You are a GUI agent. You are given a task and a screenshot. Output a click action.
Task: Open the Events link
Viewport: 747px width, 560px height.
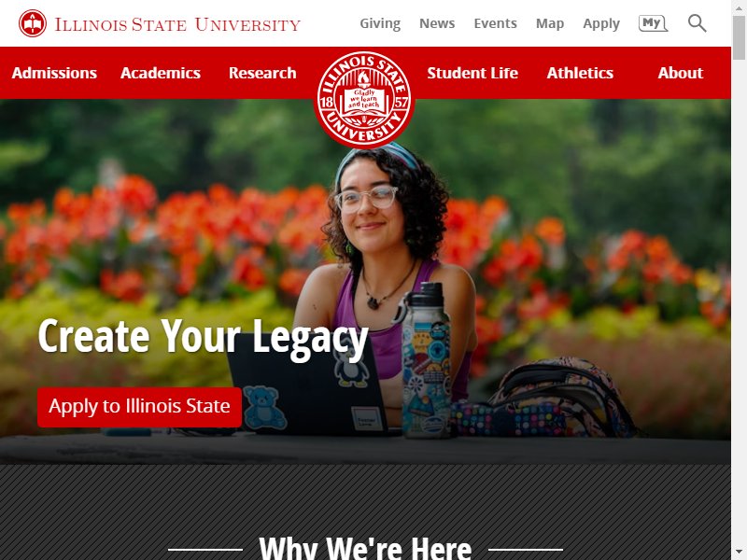495,23
